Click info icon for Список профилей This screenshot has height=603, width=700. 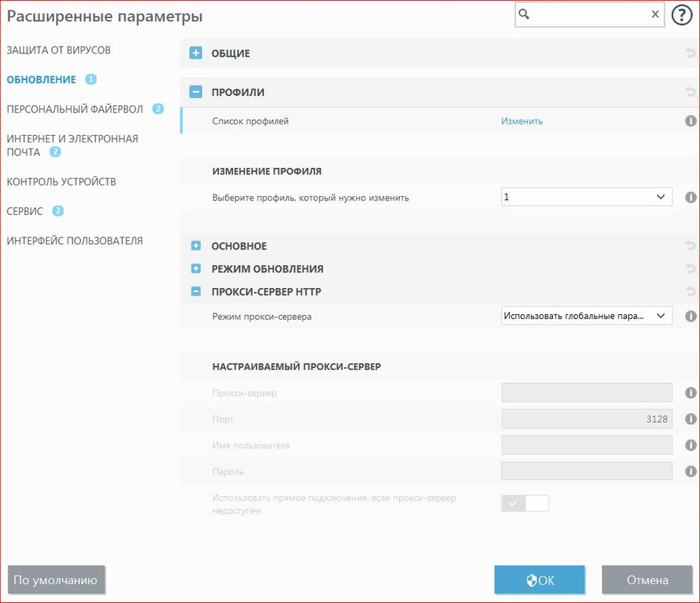coord(691,121)
